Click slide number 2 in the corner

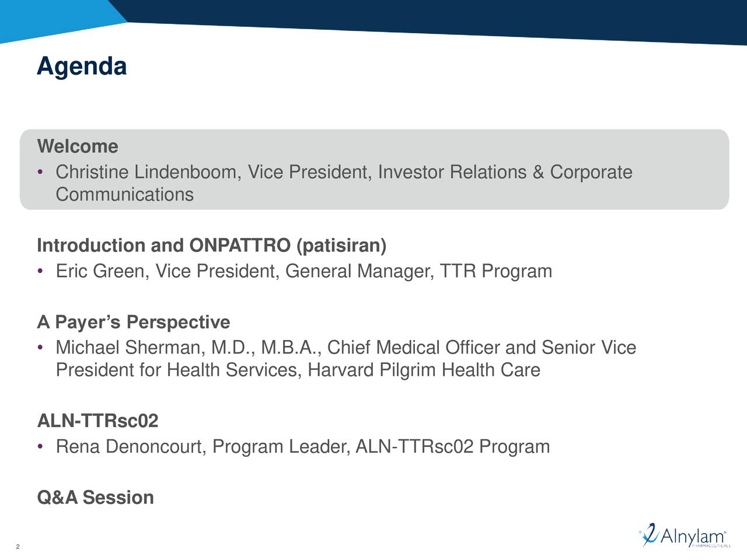[x=18, y=547]
